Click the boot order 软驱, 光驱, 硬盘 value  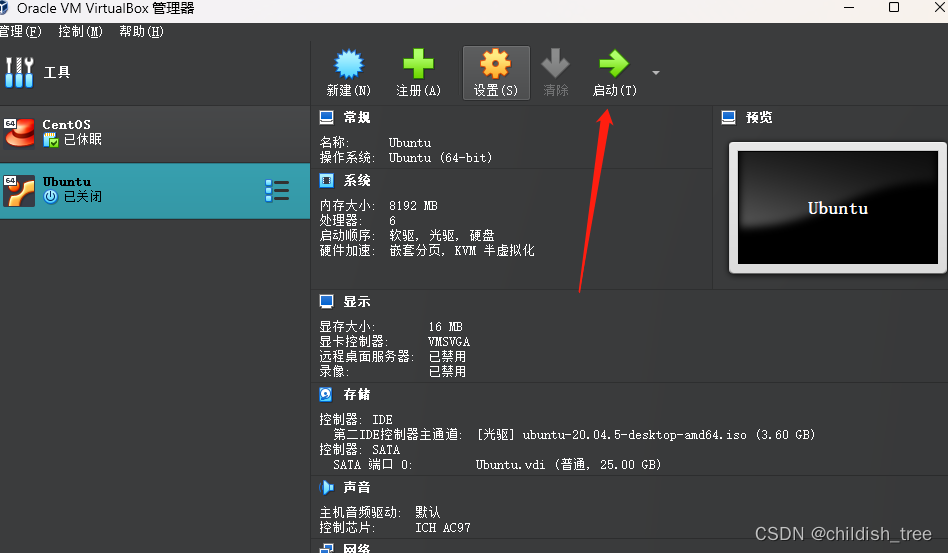[442, 235]
